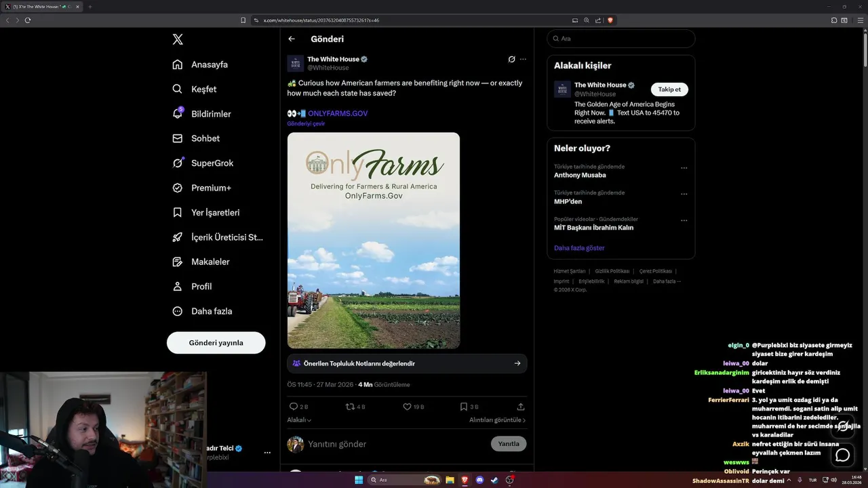Open more options for MHP'den trend
The height and width of the screenshot is (488, 868).
coord(684,195)
